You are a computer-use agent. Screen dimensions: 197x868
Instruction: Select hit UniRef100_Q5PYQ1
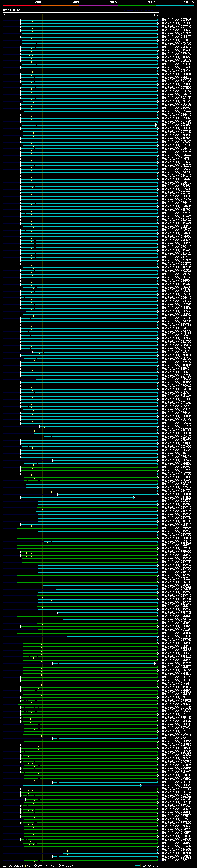pos(176,782)
